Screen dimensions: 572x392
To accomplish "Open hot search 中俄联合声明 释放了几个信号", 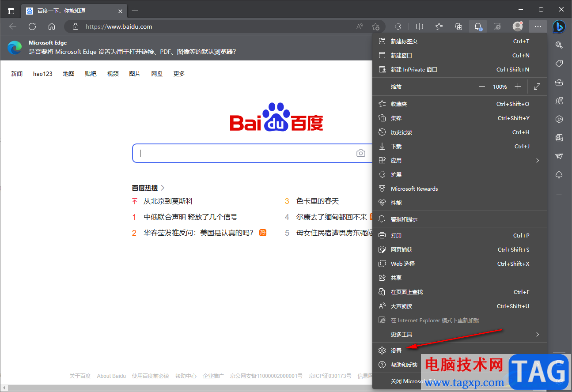I will [190, 217].
